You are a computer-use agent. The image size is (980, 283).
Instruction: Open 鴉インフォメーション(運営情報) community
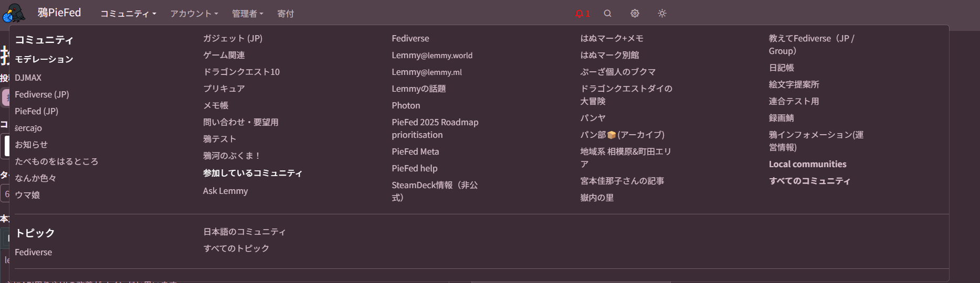point(816,141)
